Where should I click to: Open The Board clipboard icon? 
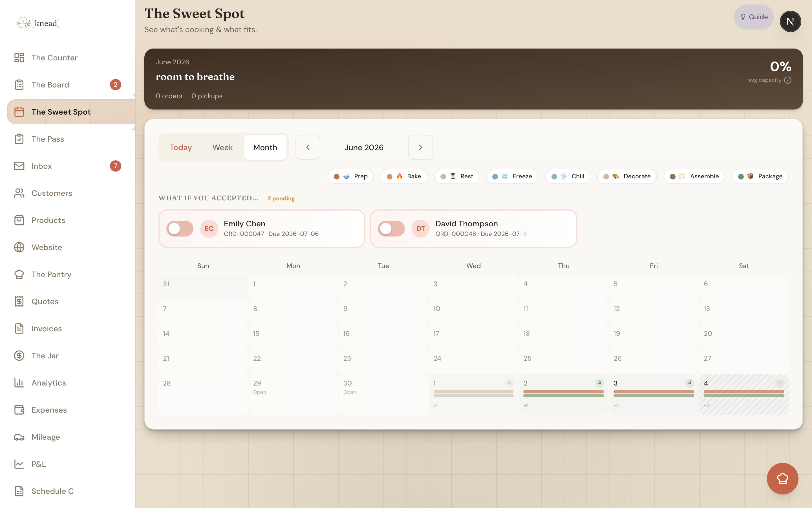coord(19,85)
